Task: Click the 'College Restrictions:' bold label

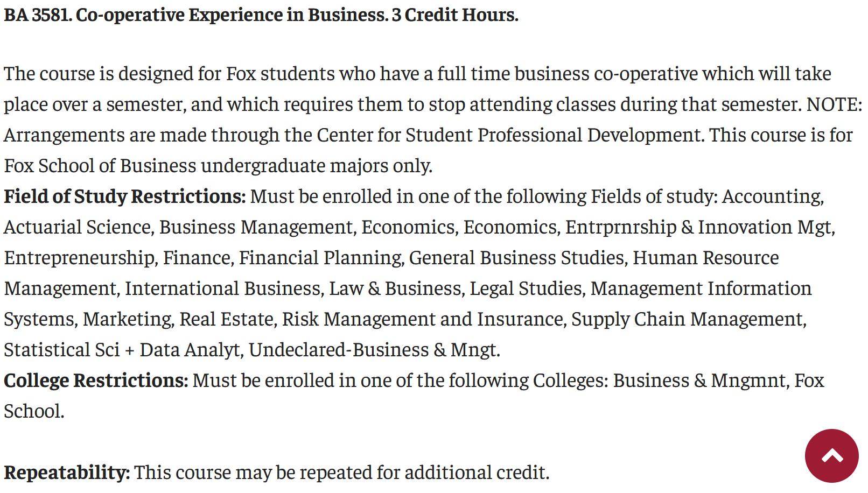Action: (x=96, y=381)
